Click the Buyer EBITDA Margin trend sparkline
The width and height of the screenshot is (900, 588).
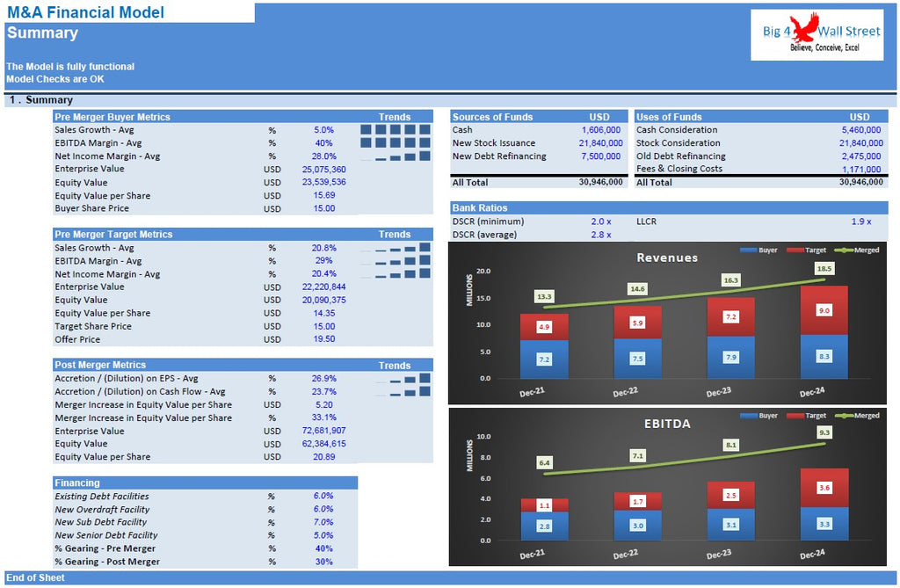point(396,143)
